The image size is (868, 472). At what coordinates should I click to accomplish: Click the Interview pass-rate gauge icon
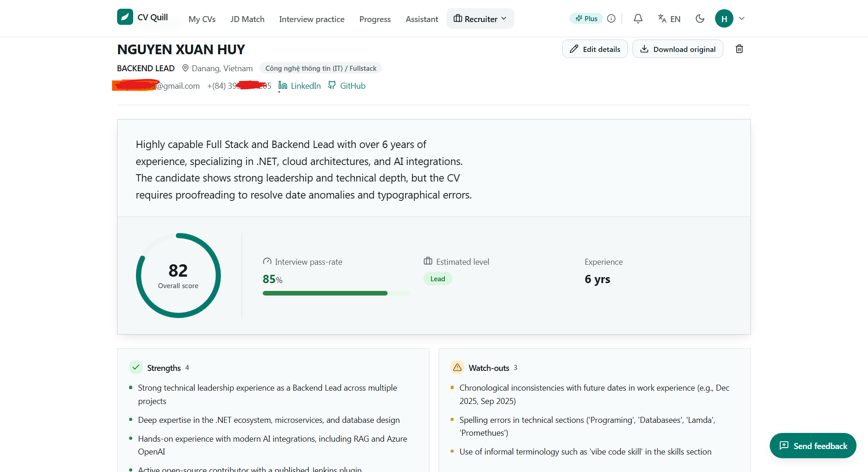[267, 262]
